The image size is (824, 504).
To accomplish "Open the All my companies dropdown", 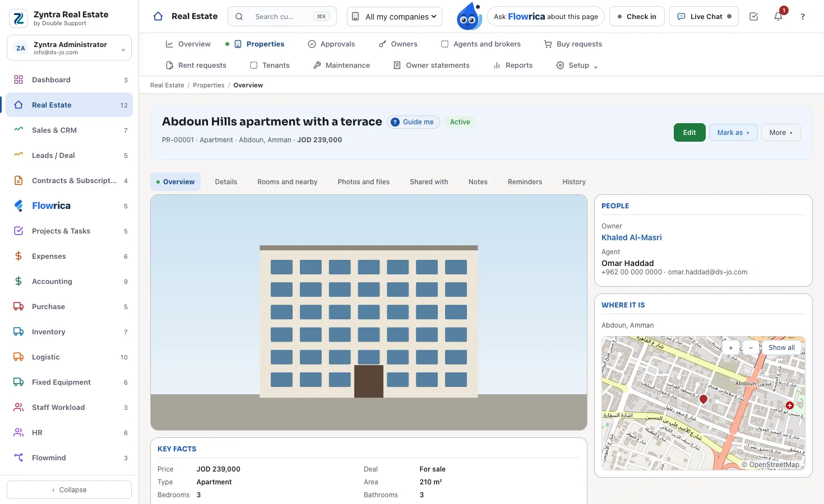I will (x=395, y=17).
